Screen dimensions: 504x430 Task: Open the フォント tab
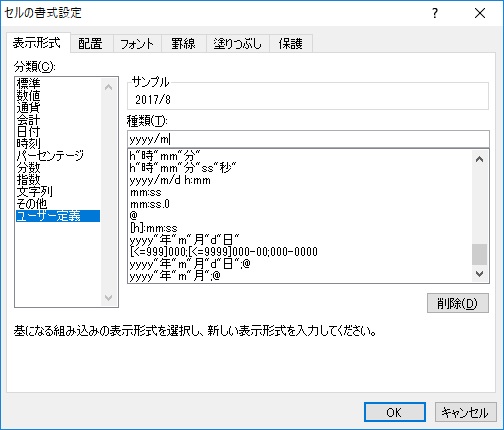pos(137,43)
